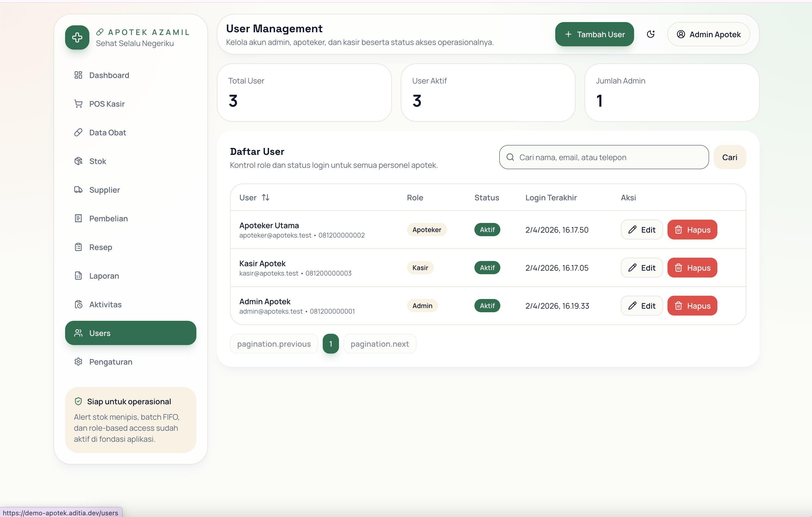Click the green medical cross logo
The height and width of the screenshot is (517, 812).
[77, 37]
